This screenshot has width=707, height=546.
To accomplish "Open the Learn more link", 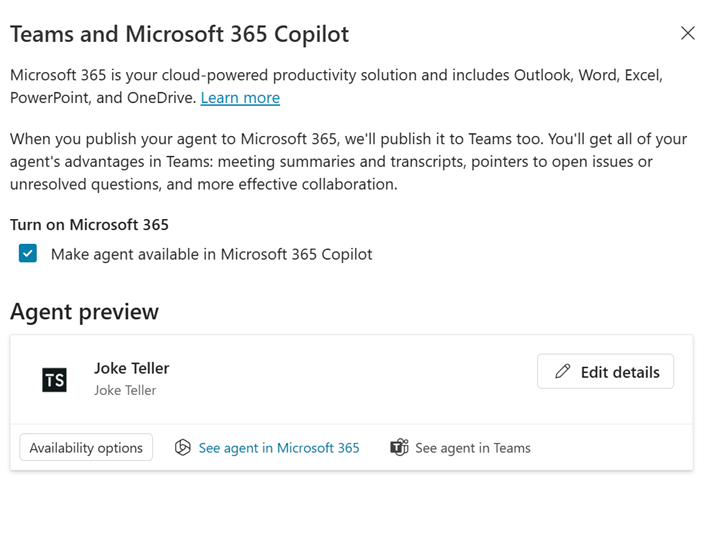I will point(240,98).
